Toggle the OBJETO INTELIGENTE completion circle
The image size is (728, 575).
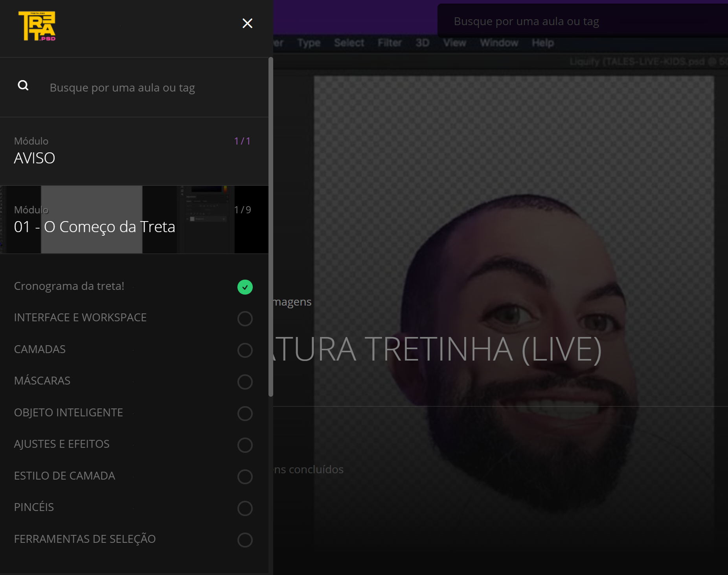(x=245, y=414)
